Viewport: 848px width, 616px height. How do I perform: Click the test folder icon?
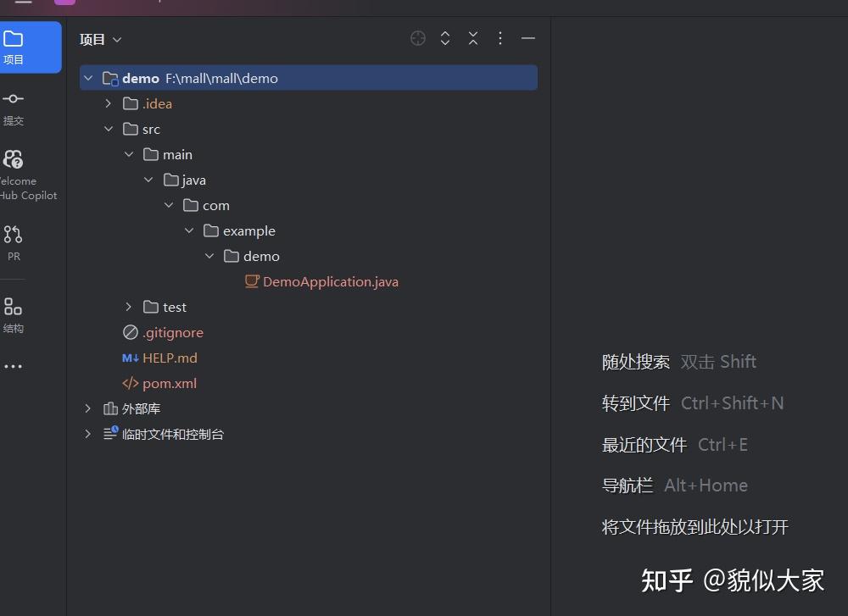coord(151,307)
